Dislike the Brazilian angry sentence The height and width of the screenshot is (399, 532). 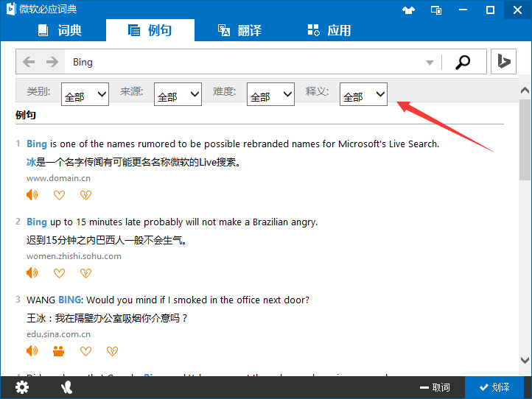85,273
